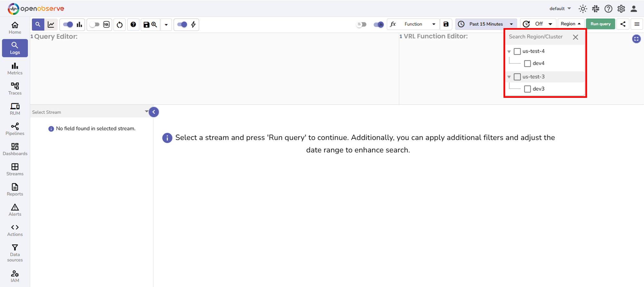The image size is (644, 287).
Task: Save the VRL function icon
Action: pyautogui.click(x=446, y=24)
